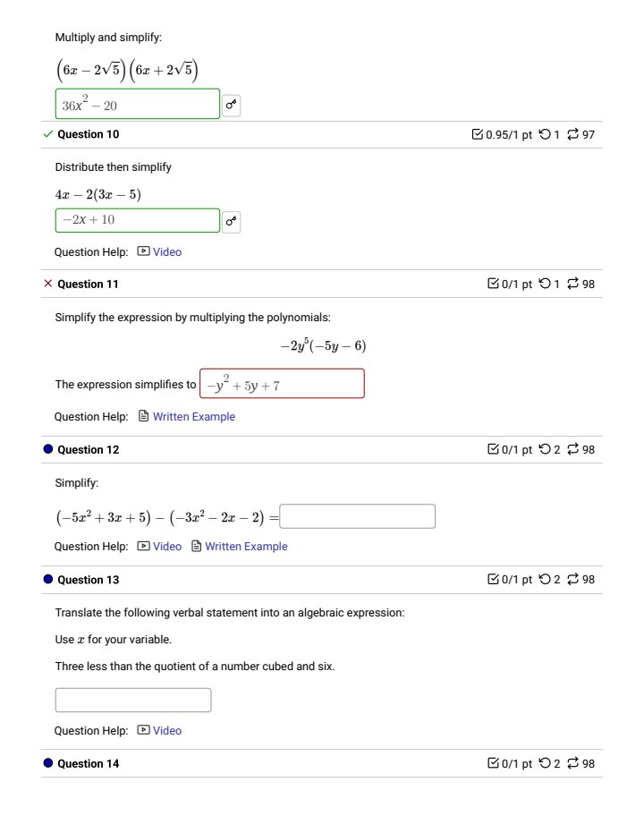This screenshot has height=833, width=644.
Task: Click the red X beside Question 11
Action: coord(47,284)
